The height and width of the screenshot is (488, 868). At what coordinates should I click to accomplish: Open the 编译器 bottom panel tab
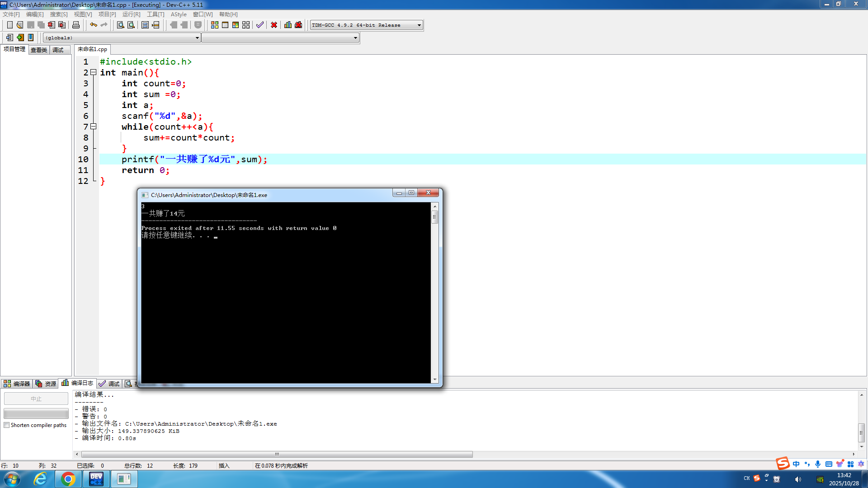(x=17, y=384)
